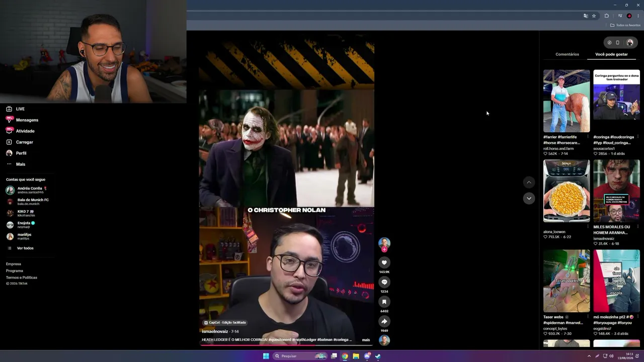The height and width of the screenshot is (362, 644).
Task: Open the Mais three-dots menu
Action: point(9,164)
